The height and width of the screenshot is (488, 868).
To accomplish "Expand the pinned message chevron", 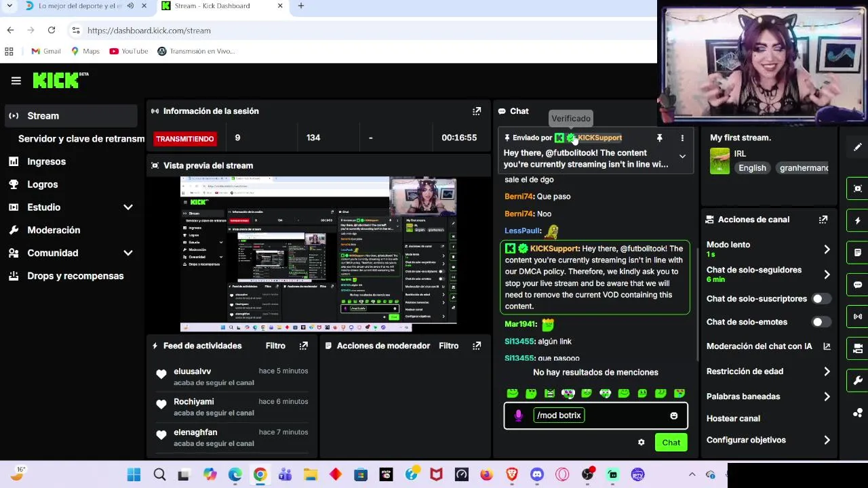I will tap(682, 157).
